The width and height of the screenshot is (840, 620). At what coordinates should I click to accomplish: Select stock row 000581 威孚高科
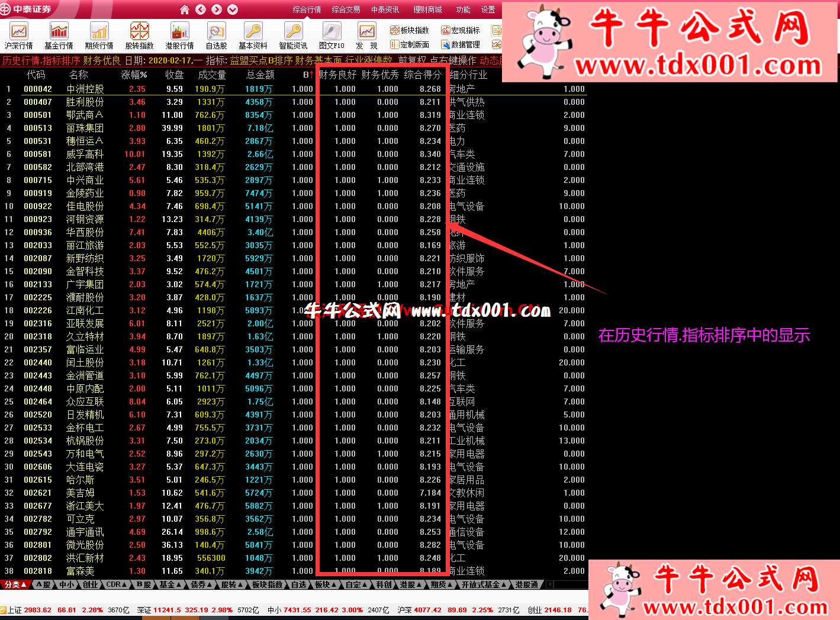pyautogui.click(x=294, y=154)
